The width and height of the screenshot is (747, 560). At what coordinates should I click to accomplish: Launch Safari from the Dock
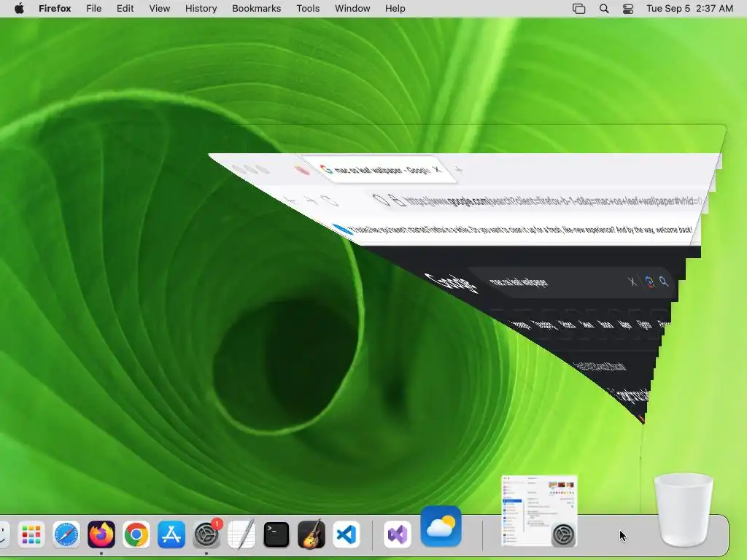point(66,534)
